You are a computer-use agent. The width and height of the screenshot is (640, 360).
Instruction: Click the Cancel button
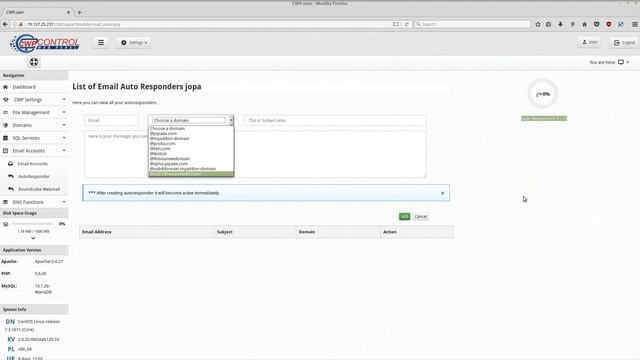point(420,216)
